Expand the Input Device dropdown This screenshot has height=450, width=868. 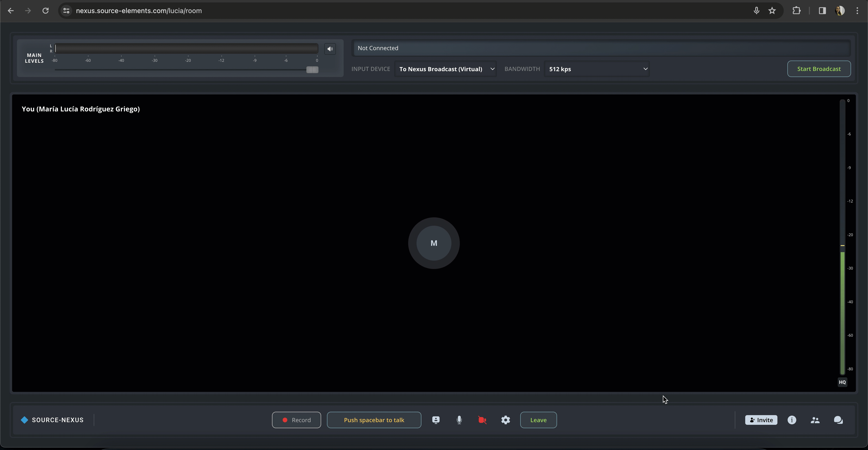[x=445, y=69]
